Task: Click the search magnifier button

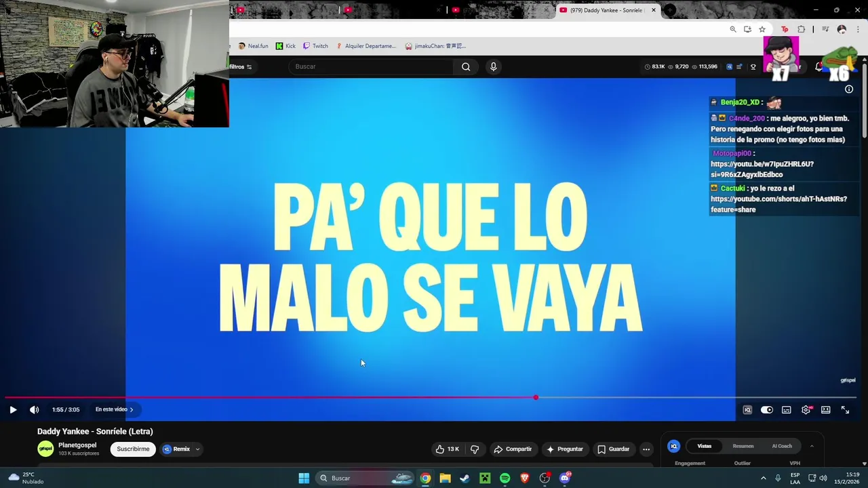Action: point(466,66)
